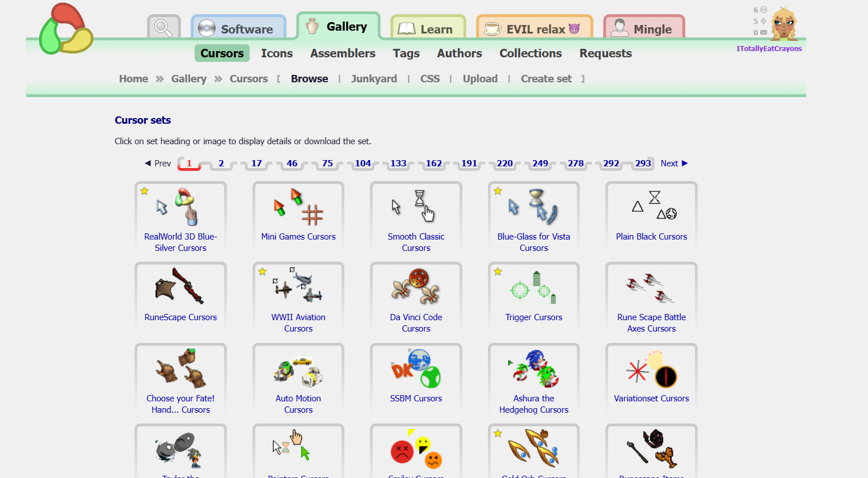Jump to page 17 of cursor sets
The image size is (868, 478).
point(256,163)
